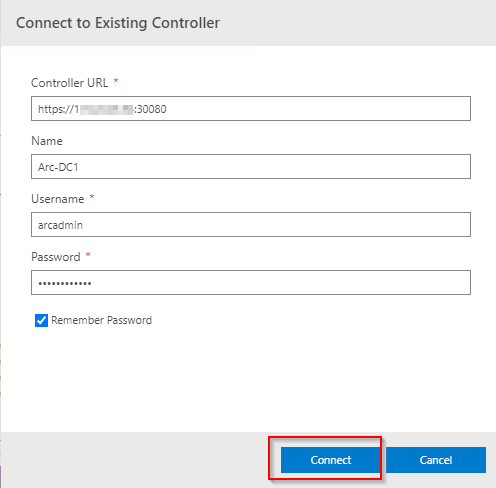Click the red asterisk beside Username
This screenshot has height=488, width=496.
(x=92, y=197)
